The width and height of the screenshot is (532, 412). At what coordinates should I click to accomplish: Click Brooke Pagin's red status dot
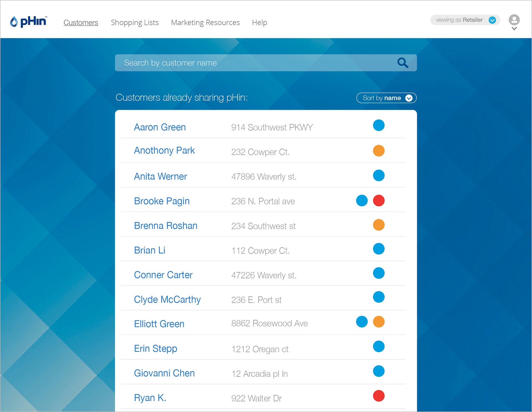click(378, 200)
